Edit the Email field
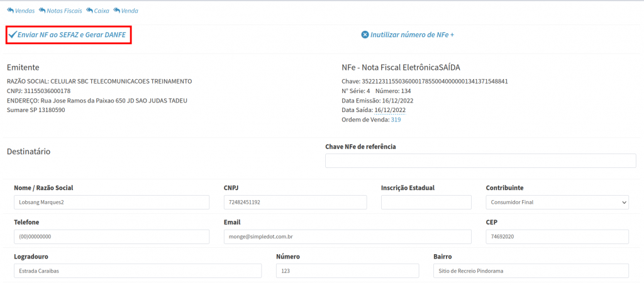Screen dimensions: 644x285 [347, 237]
